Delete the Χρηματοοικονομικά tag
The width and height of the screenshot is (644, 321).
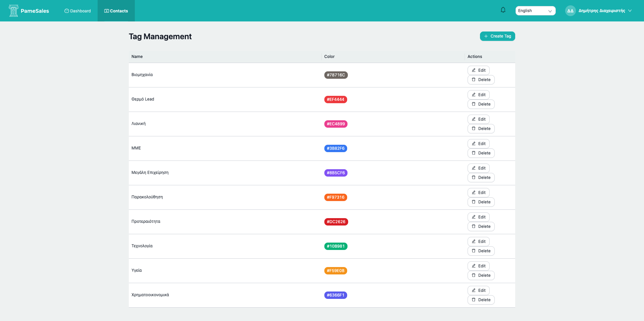tap(481, 300)
